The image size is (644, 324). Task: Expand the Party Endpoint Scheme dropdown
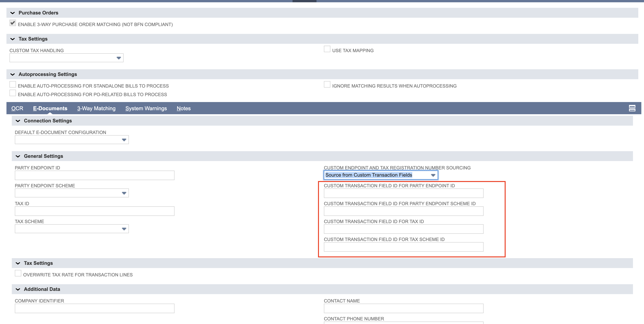(72, 193)
